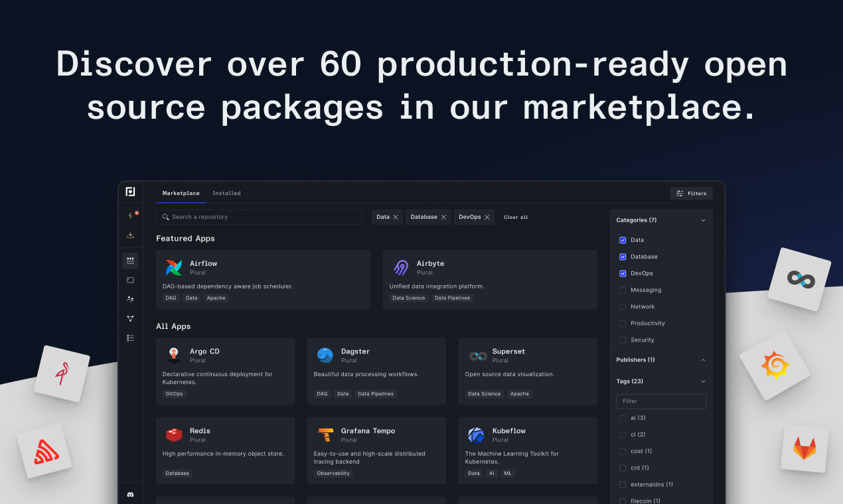Image resolution: width=843 pixels, height=504 pixels.
Task: Switch to the Marketplace tab
Action: coord(181,193)
